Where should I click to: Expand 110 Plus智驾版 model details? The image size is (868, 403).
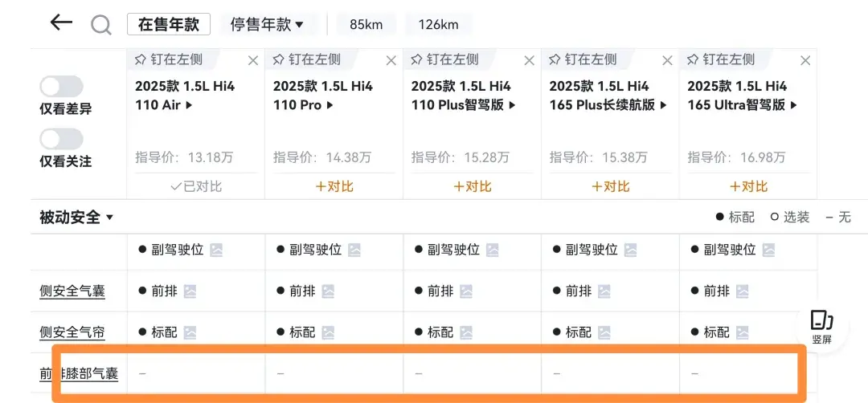(x=464, y=95)
